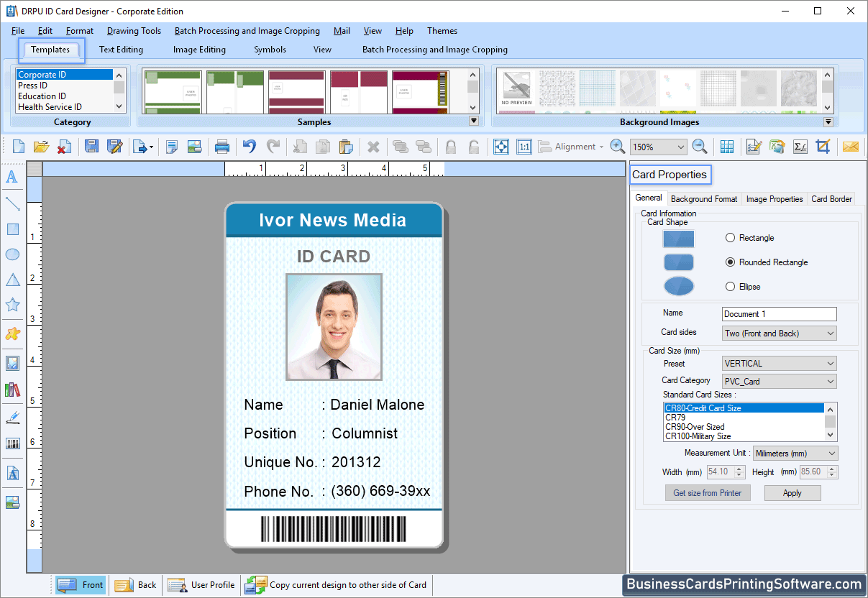Click the Paste clipboard icon
868x598 pixels.
(x=346, y=147)
